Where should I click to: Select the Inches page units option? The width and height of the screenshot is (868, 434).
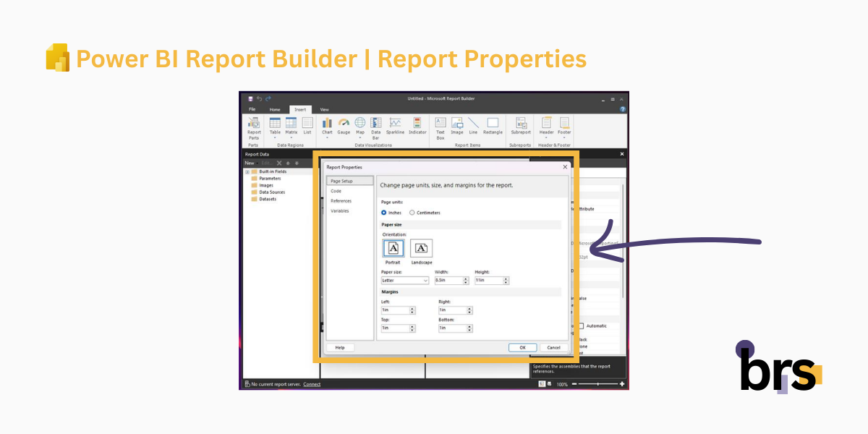pyautogui.click(x=384, y=212)
